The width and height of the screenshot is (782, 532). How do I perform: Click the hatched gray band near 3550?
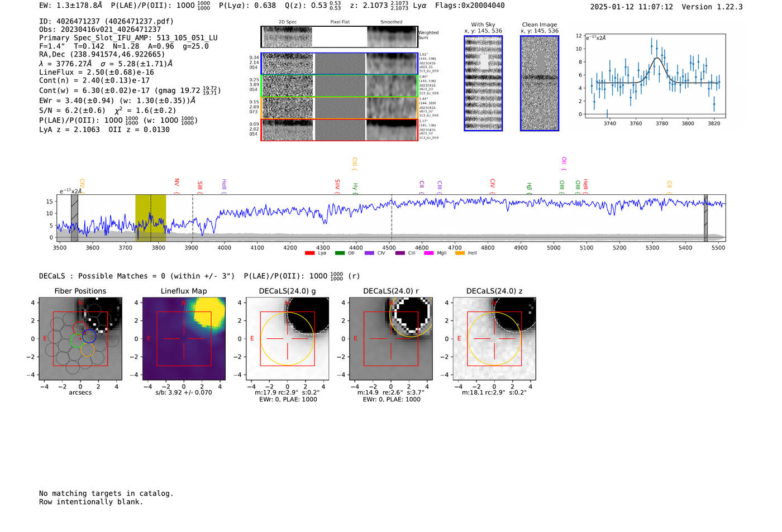click(74, 218)
